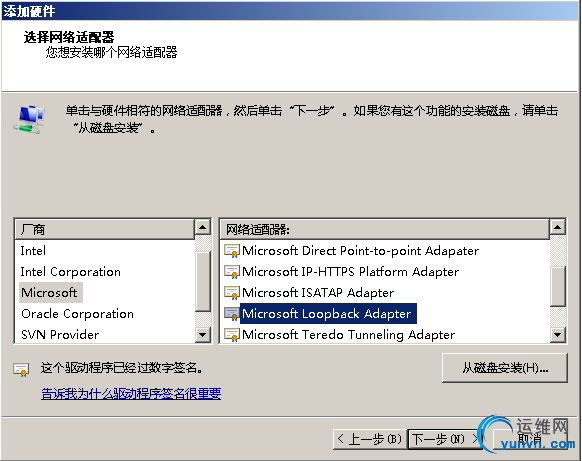The width and height of the screenshot is (582, 461).
Task: Select SVN Provider manufacturer
Action: (60, 335)
